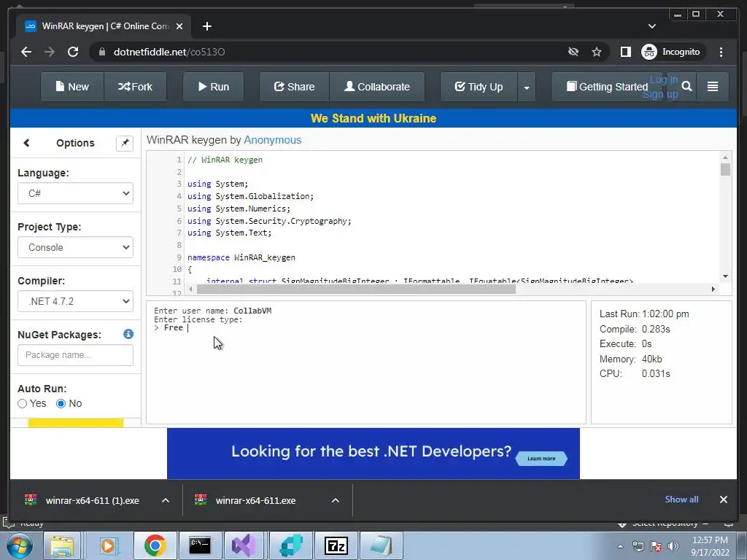Open the Compiler dropdown showing .NET 4.7.2
Image resolution: width=747 pixels, height=560 pixels.
[75, 301]
